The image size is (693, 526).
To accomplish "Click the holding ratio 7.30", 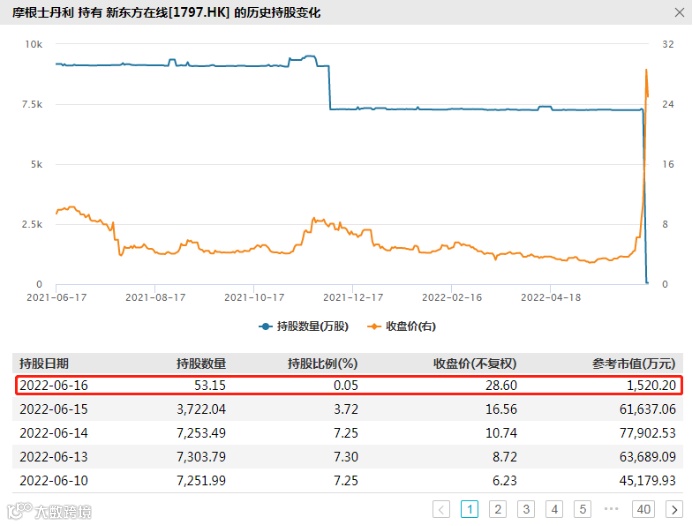I will 346,457.
